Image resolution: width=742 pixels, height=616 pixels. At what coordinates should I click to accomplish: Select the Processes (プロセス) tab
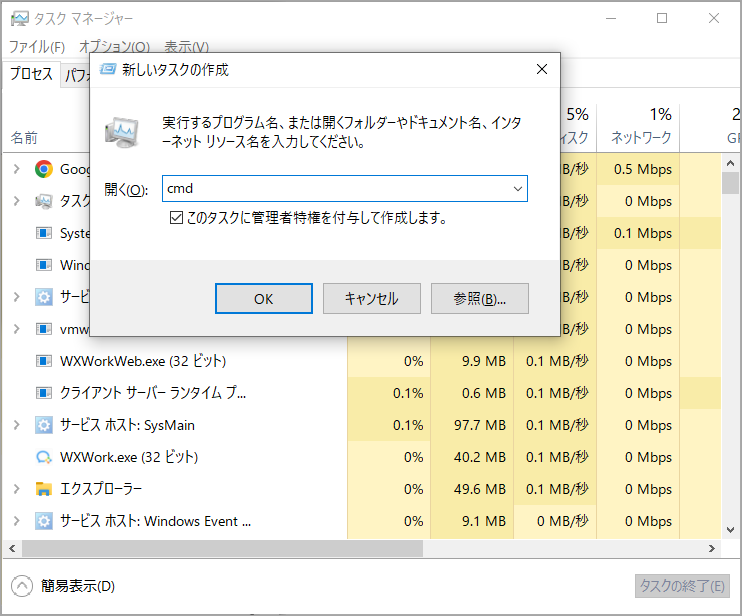tap(31, 74)
